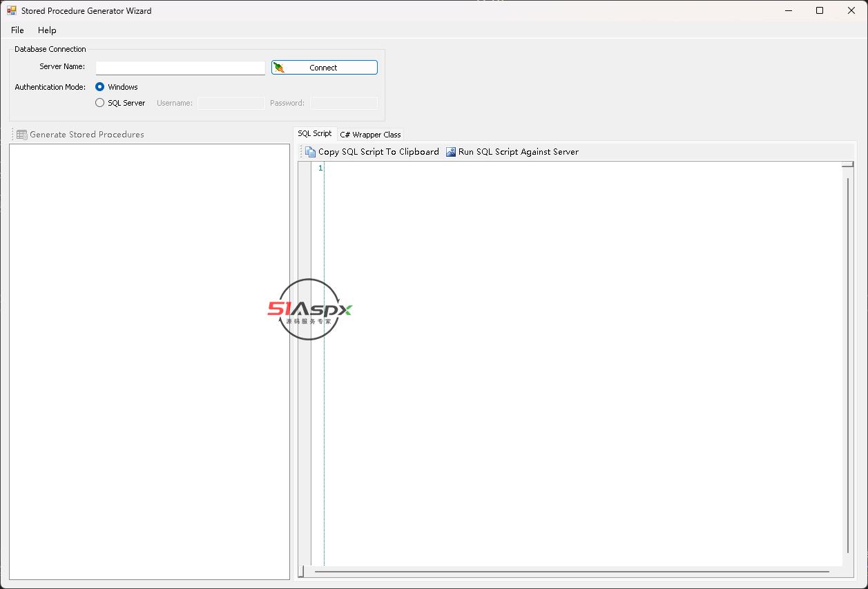Maximize the Stored Procedure Generator window
This screenshot has height=589, width=868.
tap(820, 10)
